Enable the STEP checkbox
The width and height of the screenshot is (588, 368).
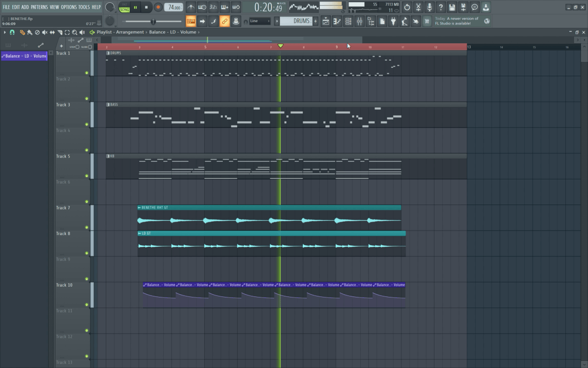coord(78,47)
